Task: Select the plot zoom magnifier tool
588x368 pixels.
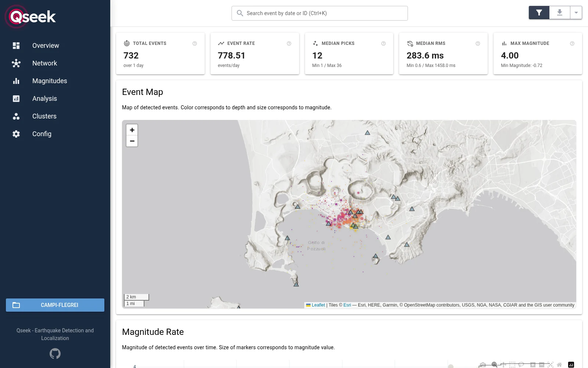Action: 495,365
